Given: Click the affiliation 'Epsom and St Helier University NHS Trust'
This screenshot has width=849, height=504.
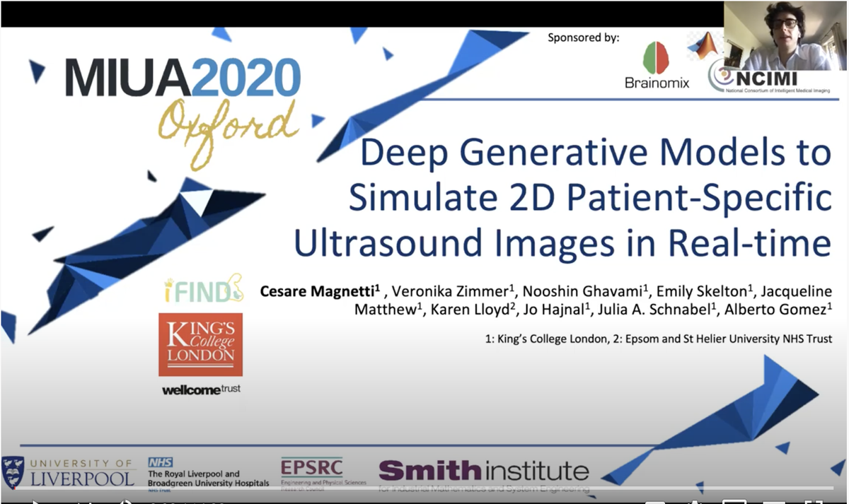Looking at the screenshot, I should coord(728,339).
